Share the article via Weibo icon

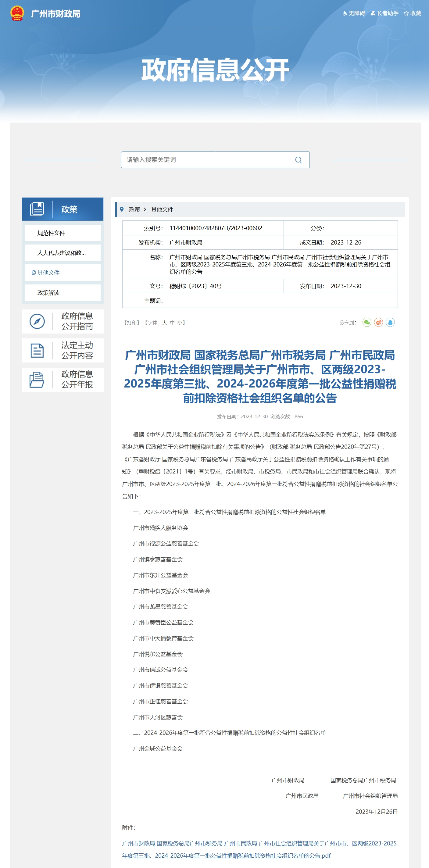[378, 323]
